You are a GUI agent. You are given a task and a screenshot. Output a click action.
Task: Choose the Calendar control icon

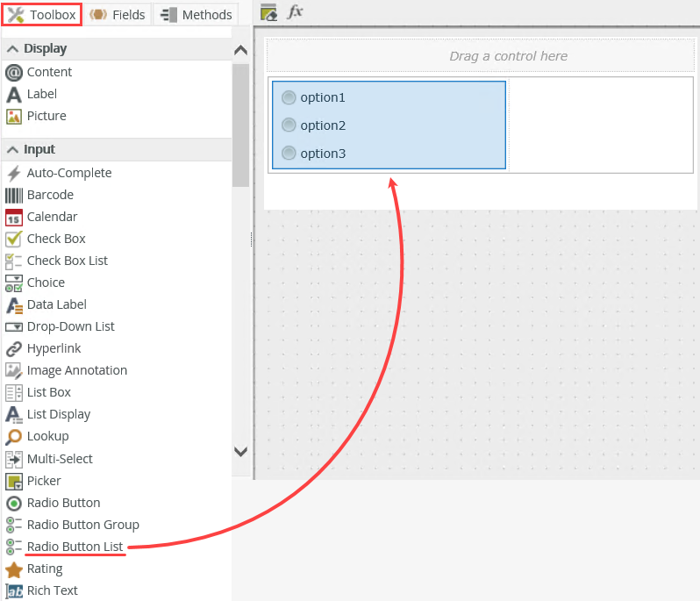14,218
